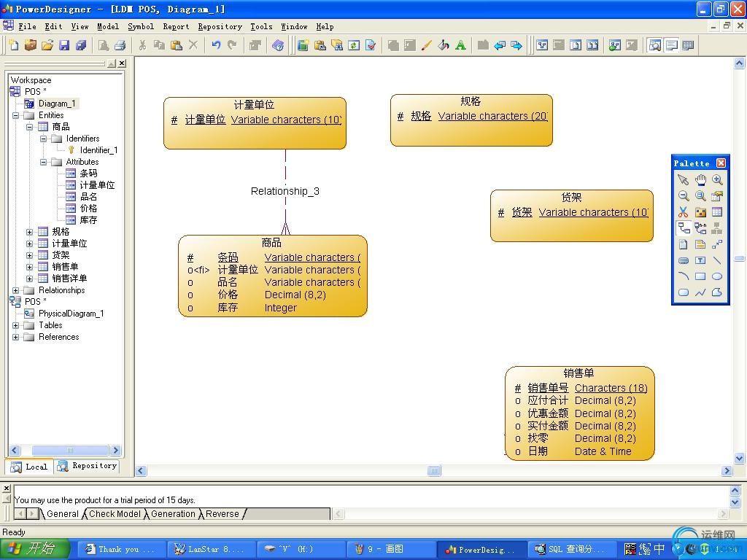
Task: Open the File menu
Action: click(27, 26)
